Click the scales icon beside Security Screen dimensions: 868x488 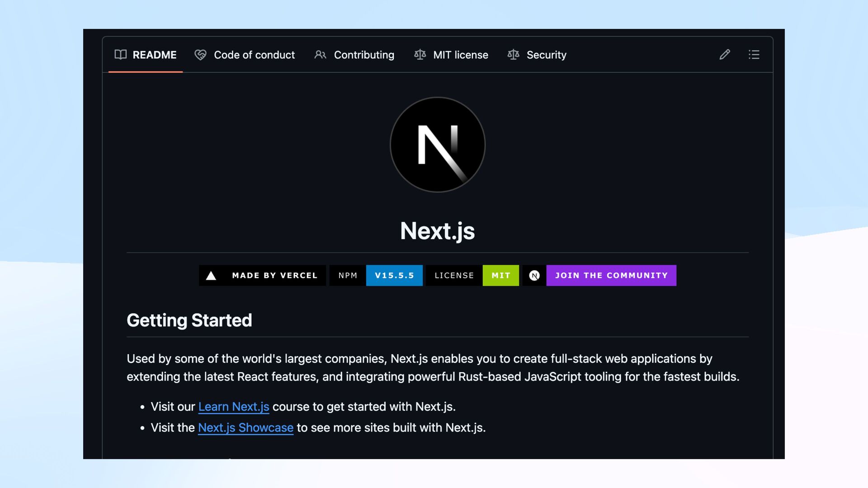pyautogui.click(x=513, y=55)
